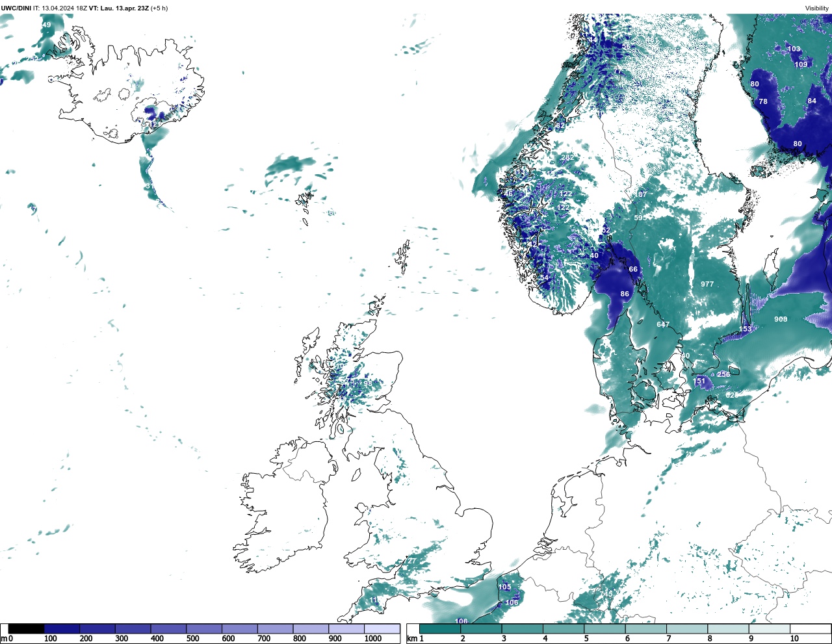Select the dark navy 100–200 m legend swatch
832x644 pixels.
tap(62, 628)
